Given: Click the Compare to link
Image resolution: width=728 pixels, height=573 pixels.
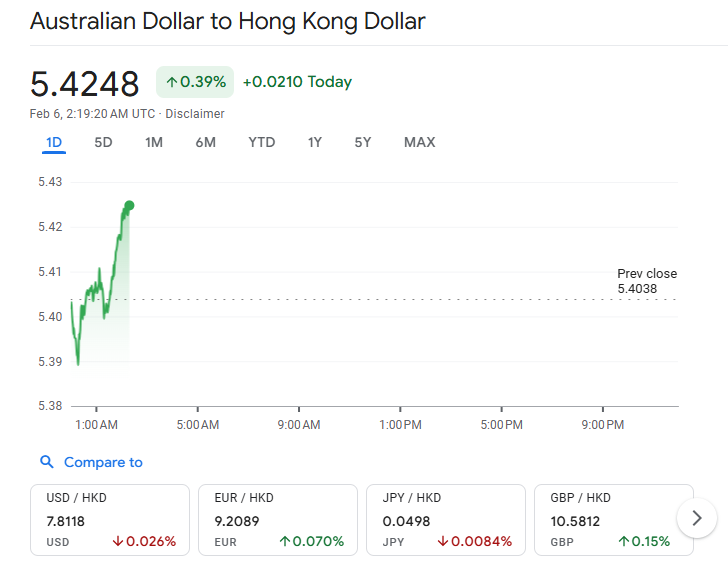Looking at the screenshot, I should pos(103,462).
